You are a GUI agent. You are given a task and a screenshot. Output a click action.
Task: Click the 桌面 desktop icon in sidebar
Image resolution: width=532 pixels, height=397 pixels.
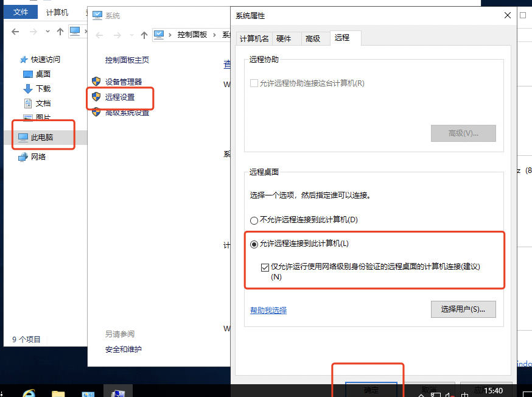27,74
